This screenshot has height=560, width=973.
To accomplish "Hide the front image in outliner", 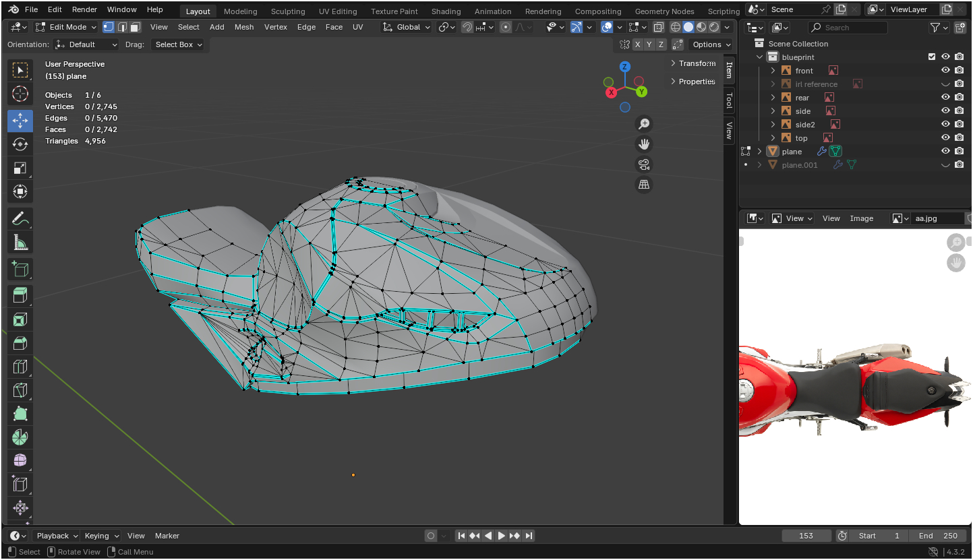I will (945, 71).
